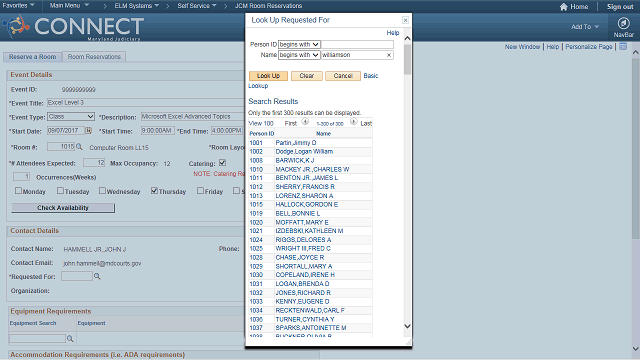Image resolution: width=640 pixels, height=360 pixels.
Task: Open the dialog Help link
Action: pyautogui.click(x=393, y=33)
